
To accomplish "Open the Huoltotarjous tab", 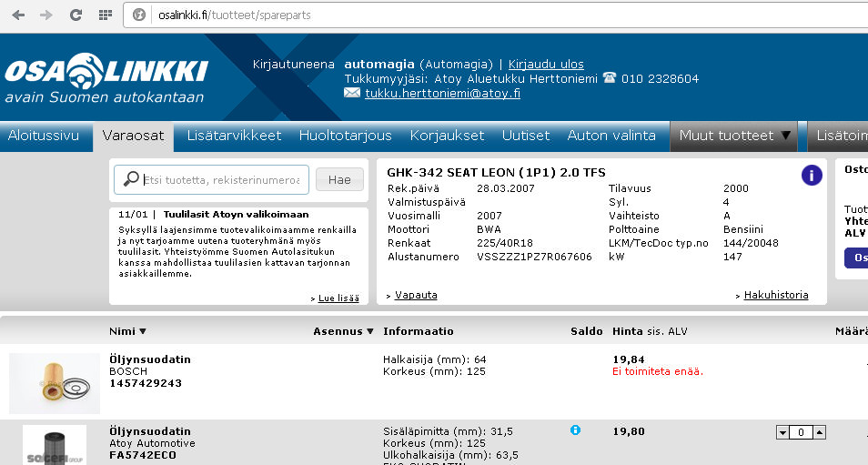I will [x=346, y=136].
